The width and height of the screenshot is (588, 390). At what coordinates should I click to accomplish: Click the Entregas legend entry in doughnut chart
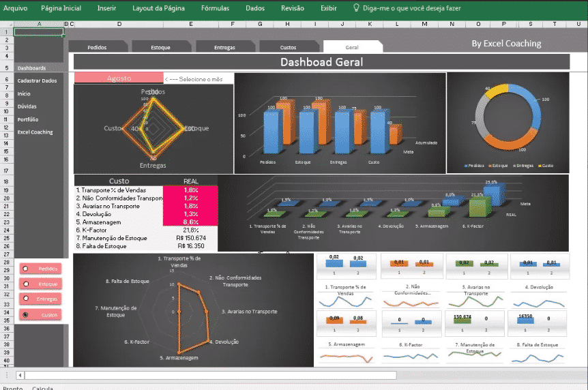523,166
